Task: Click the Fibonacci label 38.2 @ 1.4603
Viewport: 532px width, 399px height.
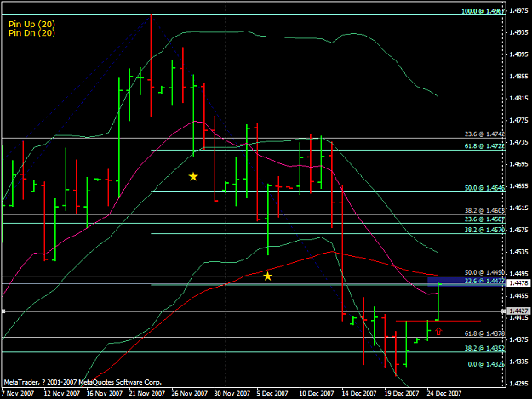Action: 484,210
